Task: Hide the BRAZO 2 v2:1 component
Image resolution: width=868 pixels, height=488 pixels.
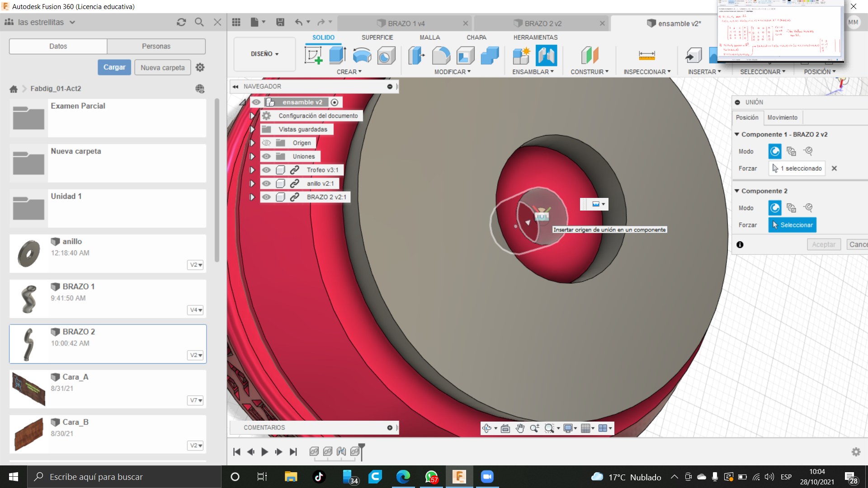Action: 266,197
